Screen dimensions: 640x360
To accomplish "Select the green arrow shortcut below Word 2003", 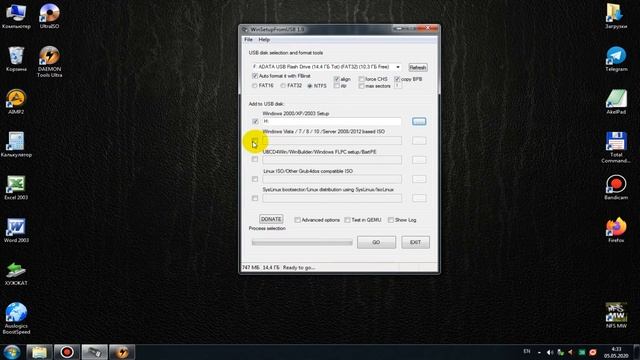I will 16,274.
